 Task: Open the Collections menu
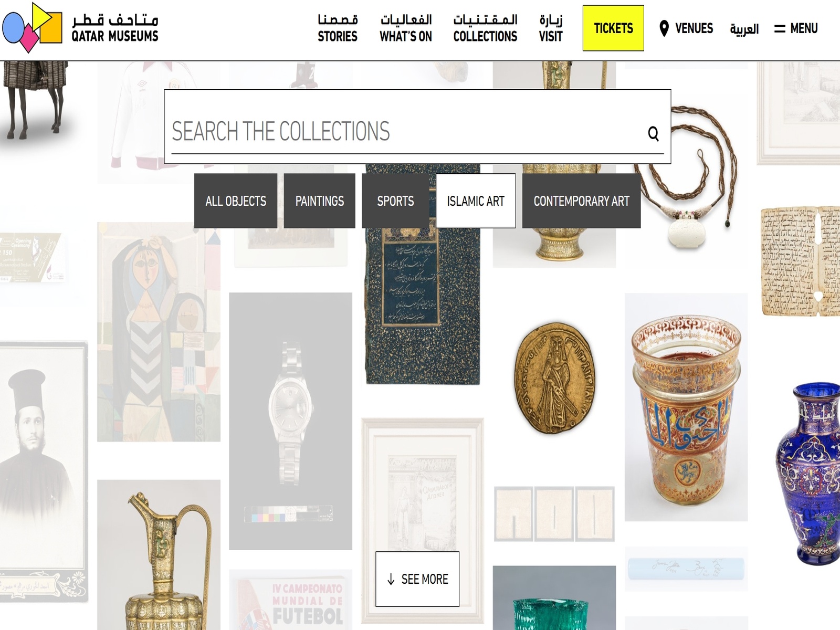(485, 28)
